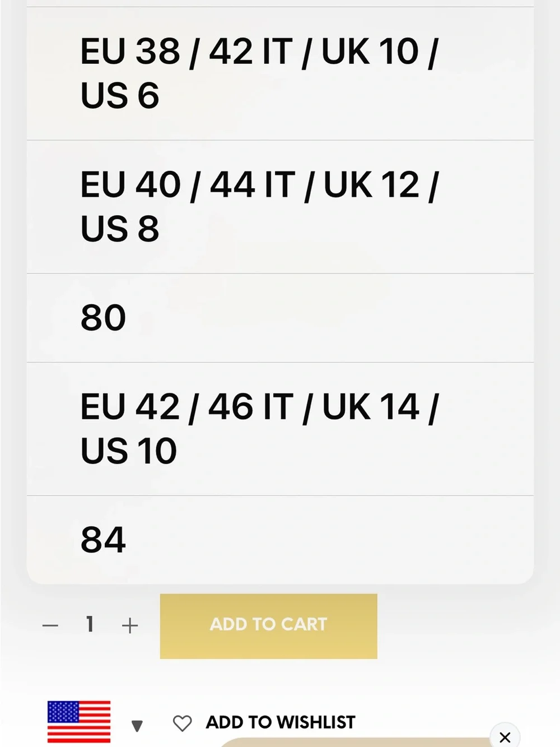Select size EU 42 / UK 14
The width and height of the screenshot is (560, 747).
[280, 429]
